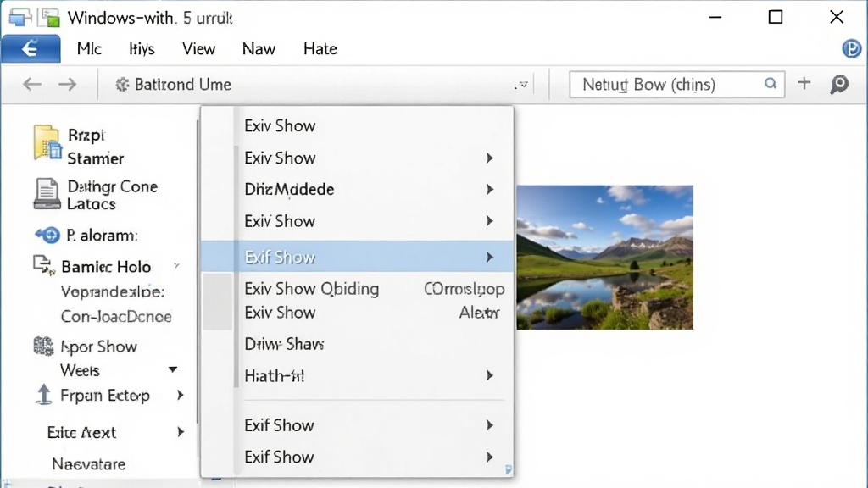The image size is (868, 488).
Task: Select P. aloram: in the sidebar
Action: coord(102,236)
